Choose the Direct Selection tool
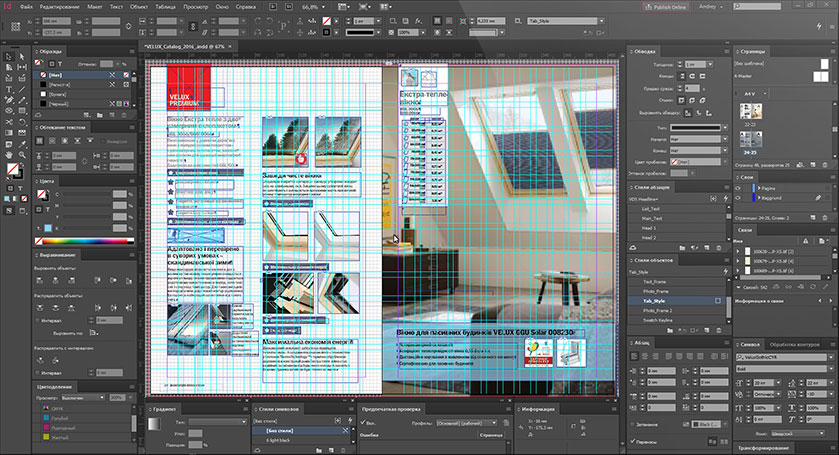Image resolution: width=839 pixels, height=455 pixels. tap(21, 54)
